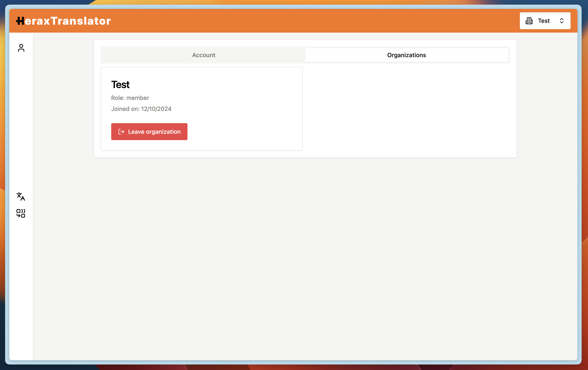Open the replace/convert sidebar icon

coord(21,213)
